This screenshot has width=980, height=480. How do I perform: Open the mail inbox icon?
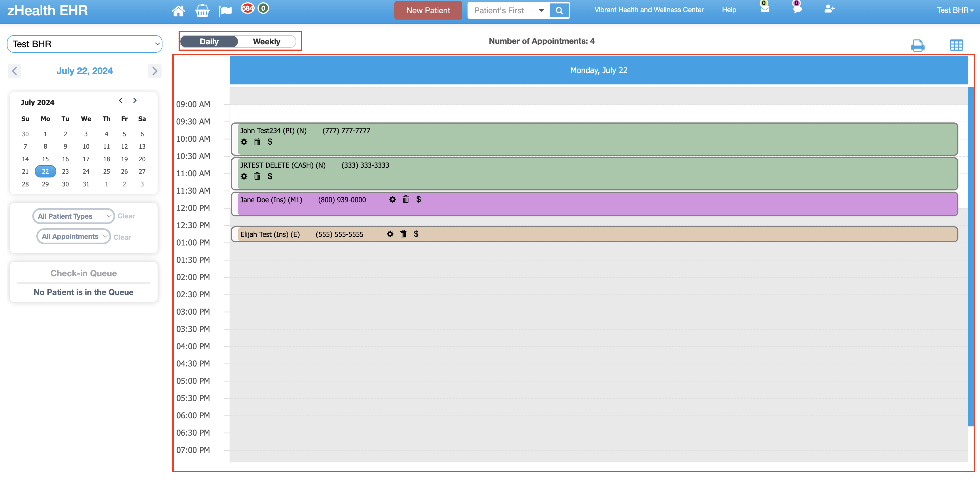tap(765, 8)
